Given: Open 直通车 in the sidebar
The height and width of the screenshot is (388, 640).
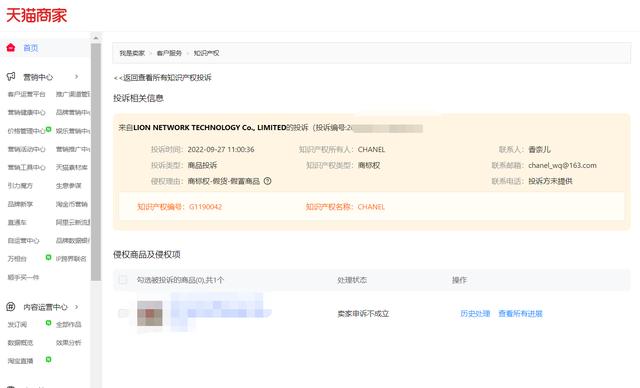Looking at the screenshot, I should (x=17, y=222).
